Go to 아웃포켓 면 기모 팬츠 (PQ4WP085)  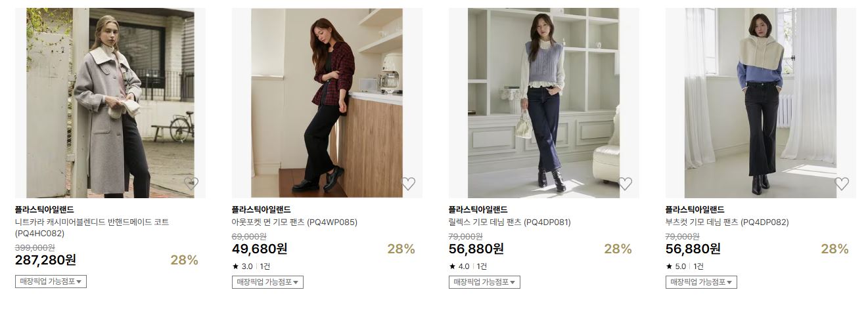click(294, 222)
